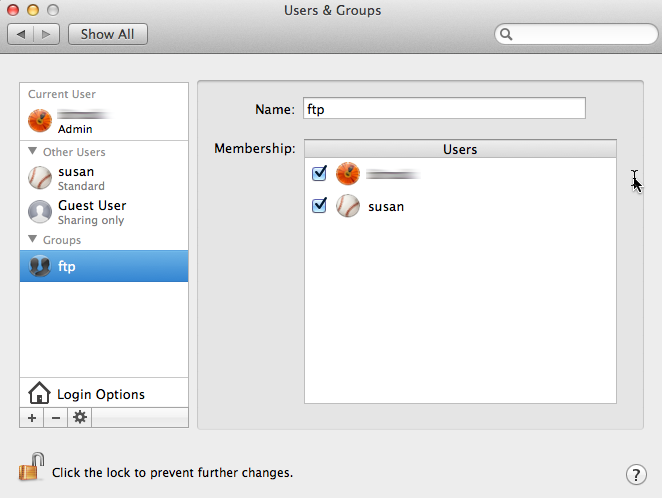The width and height of the screenshot is (662, 498).
Task: Click the search field in toolbar
Action: 580,34
